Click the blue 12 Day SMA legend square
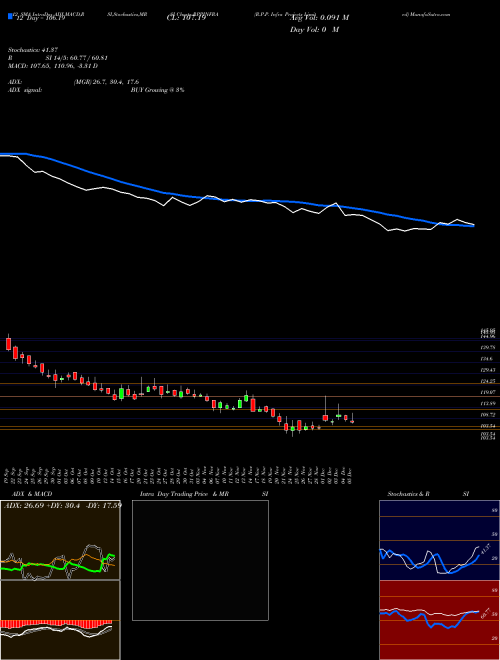 coord(10,16)
